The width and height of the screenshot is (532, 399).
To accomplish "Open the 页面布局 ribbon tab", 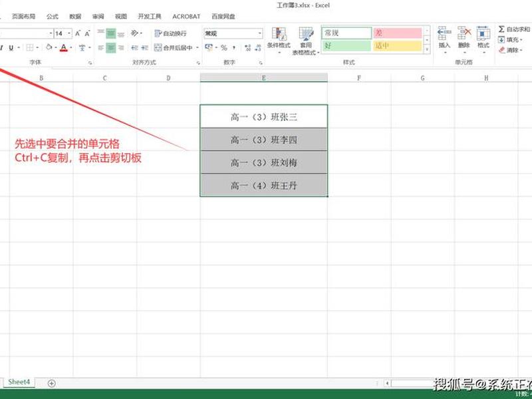I will (x=23, y=16).
